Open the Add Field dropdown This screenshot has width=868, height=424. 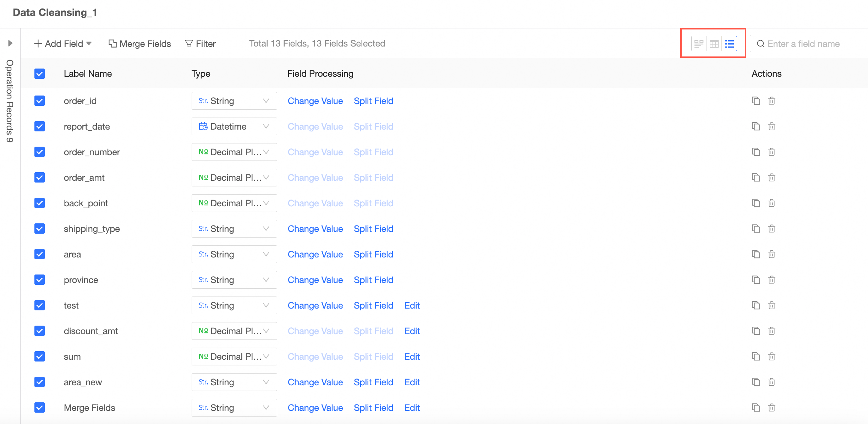point(63,44)
